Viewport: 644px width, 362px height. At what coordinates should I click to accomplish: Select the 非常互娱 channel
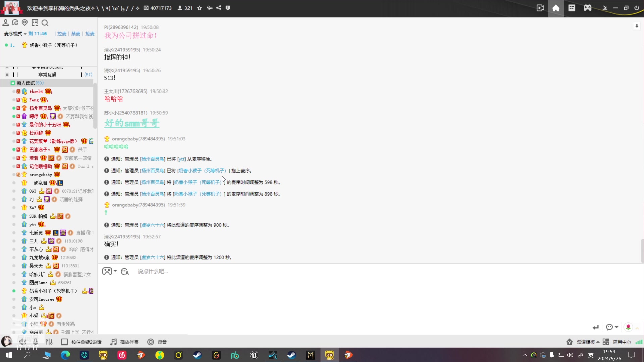coord(47,75)
